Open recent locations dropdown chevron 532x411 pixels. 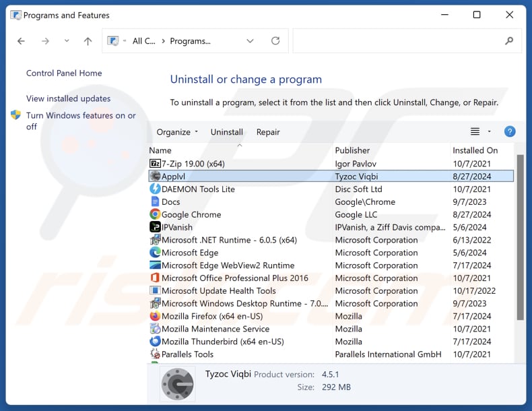67,41
